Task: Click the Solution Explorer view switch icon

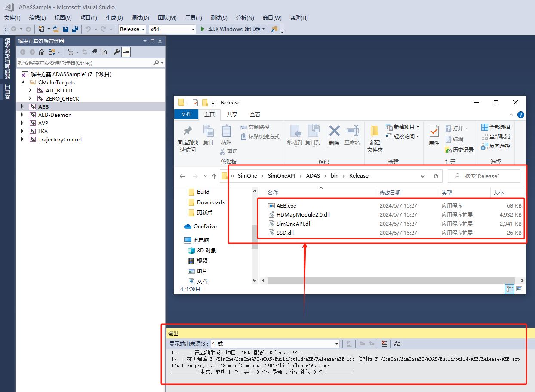Action: click(52, 52)
